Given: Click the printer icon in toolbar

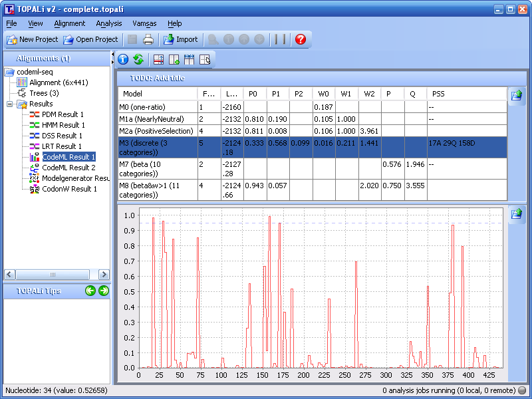Looking at the screenshot, I should point(148,39).
